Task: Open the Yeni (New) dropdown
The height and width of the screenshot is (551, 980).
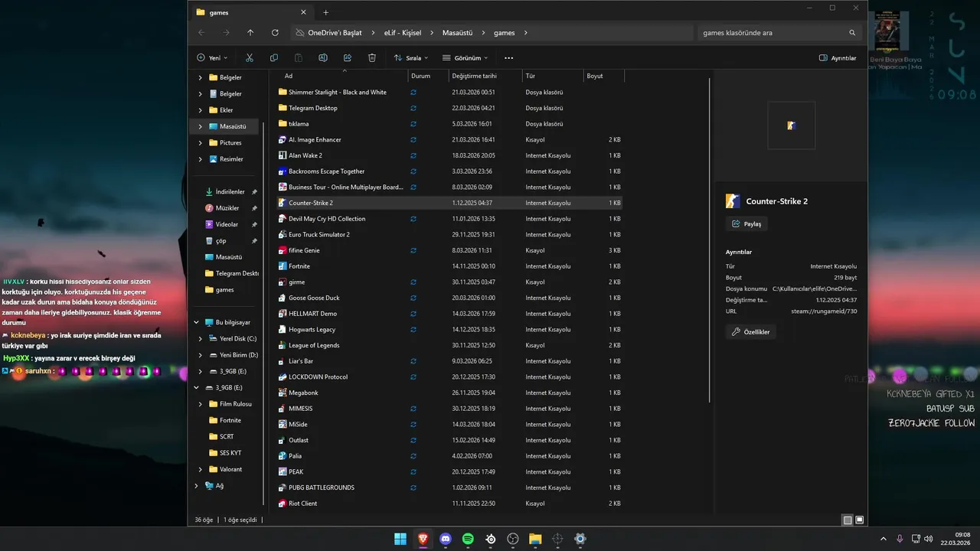Action: [x=212, y=57]
